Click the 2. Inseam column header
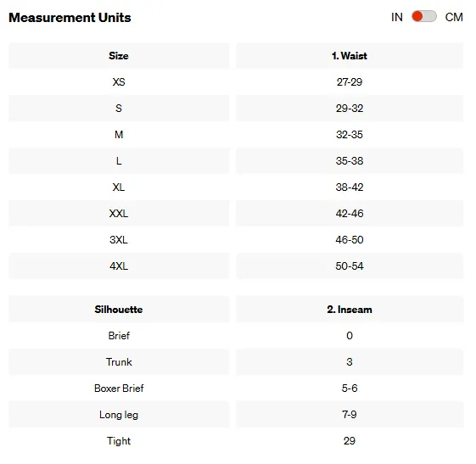Image resolution: width=476 pixels, height=464 pixels. [x=350, y=310]
